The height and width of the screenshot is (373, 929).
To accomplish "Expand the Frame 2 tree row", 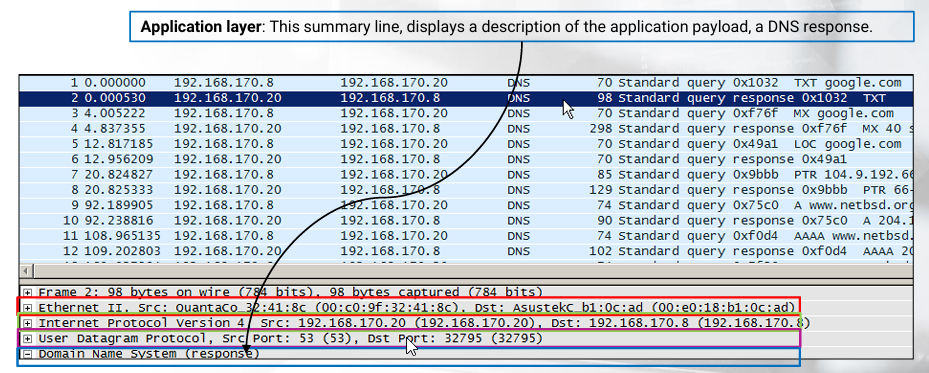I will click(27, 292).
